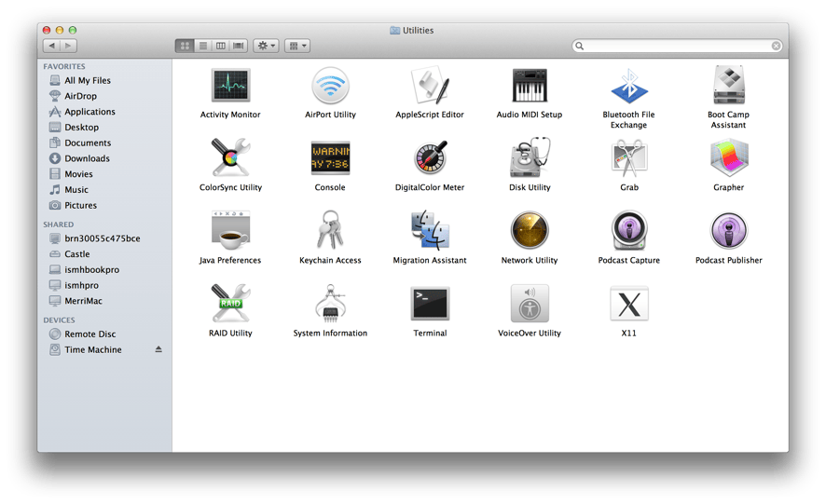Viewport: 826px width, 504px height.
Task: Open the item arrangement dropdown
Action: pos(297,46)
